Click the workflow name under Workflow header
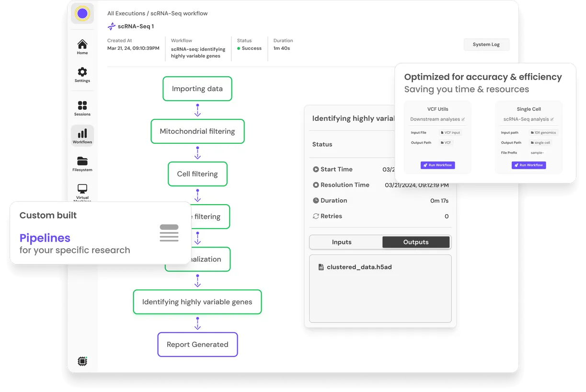Image resolution: width=586 pixels, height=392 pixels. [x=198, y=52]
